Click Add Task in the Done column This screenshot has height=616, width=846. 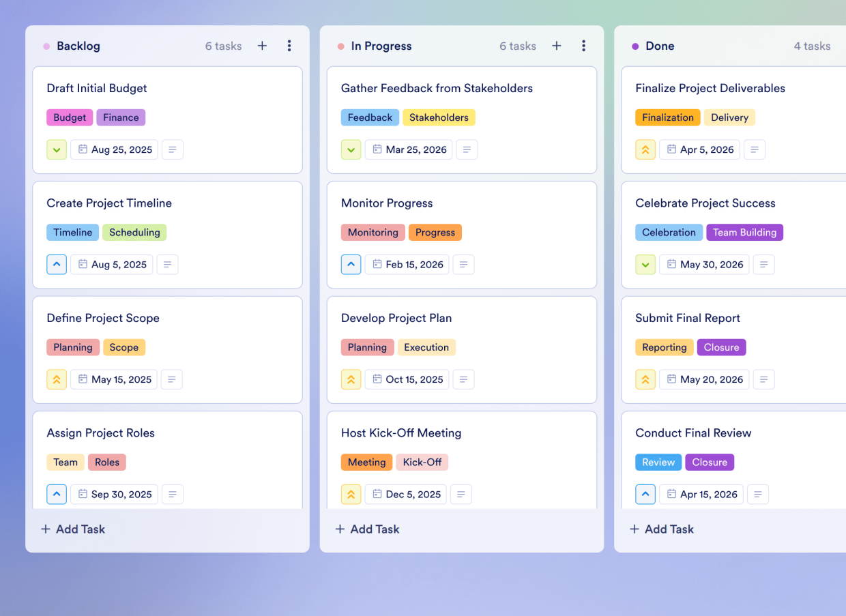tap(661, 529)
